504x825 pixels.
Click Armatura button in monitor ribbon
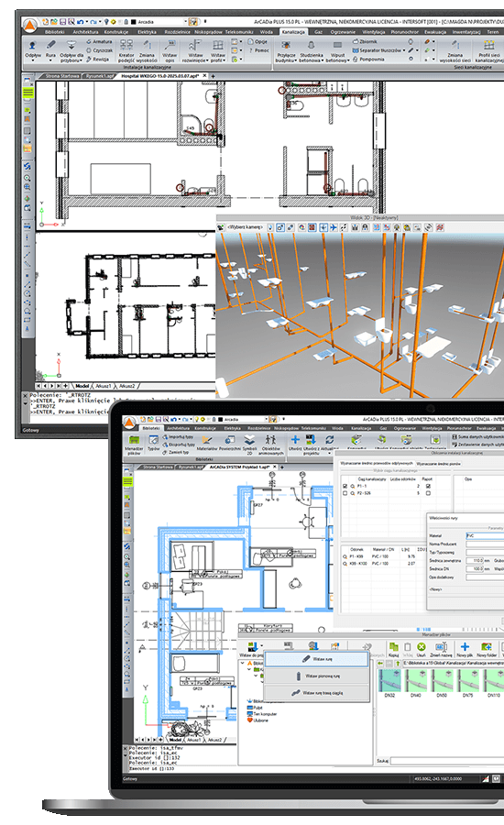(100, 41)
